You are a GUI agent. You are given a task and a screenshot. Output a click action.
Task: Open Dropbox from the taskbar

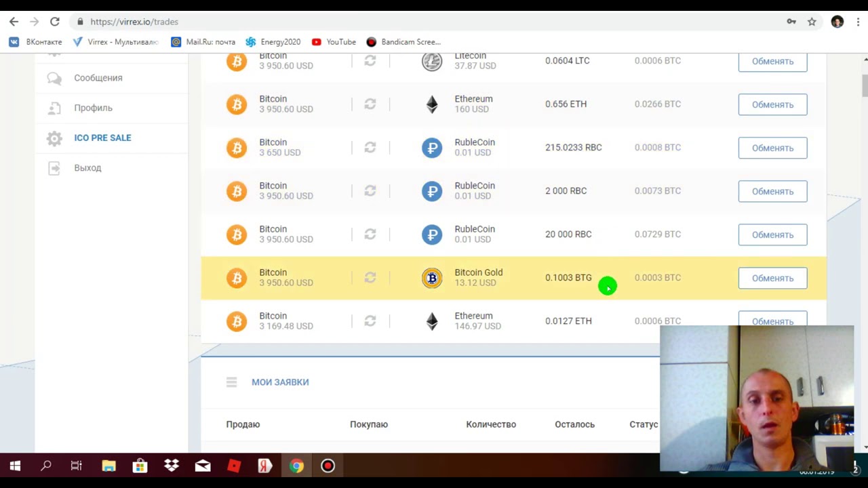(x=171, y=466)
